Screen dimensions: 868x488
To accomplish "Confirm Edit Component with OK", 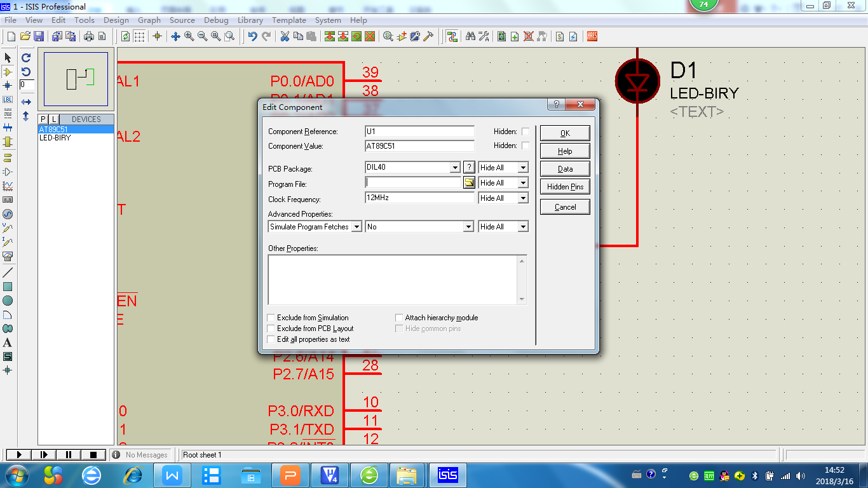I will [x=565, y=133].
